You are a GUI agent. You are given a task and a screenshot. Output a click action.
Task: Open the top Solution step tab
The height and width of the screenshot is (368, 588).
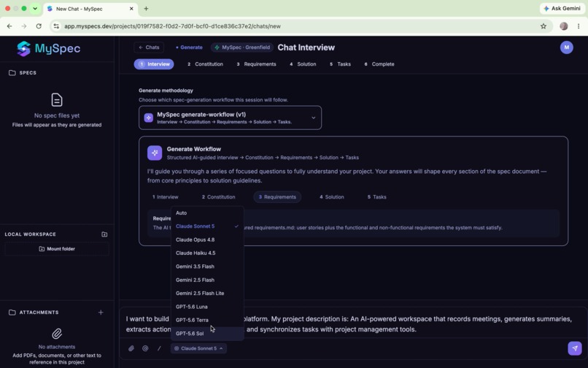click(x=303, y=64)
